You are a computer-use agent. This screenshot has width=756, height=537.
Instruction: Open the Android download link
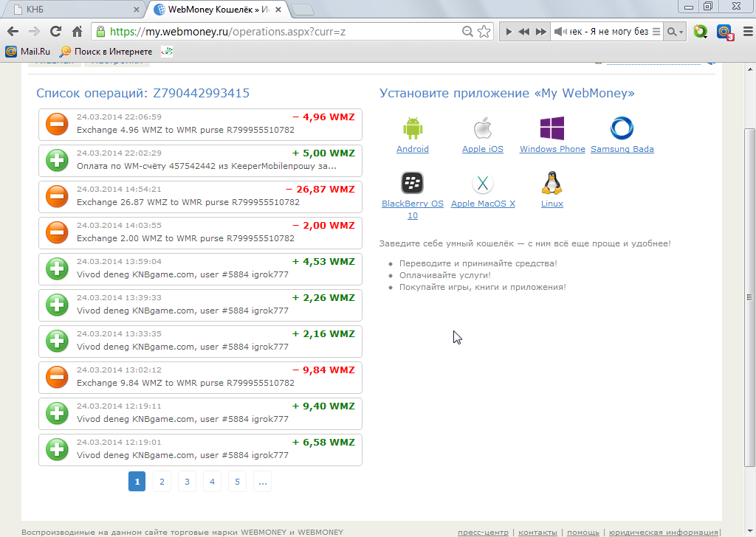point(413,149)
